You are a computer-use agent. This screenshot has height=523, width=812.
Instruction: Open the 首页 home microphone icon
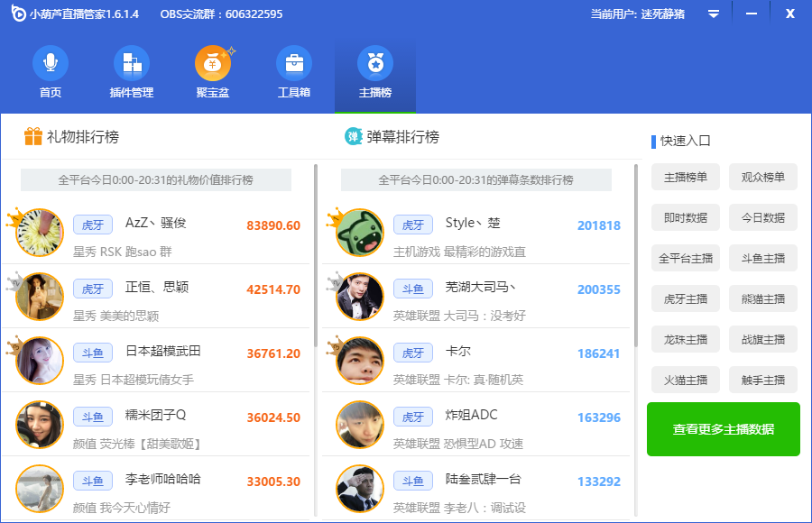click(x=51, y=64)
